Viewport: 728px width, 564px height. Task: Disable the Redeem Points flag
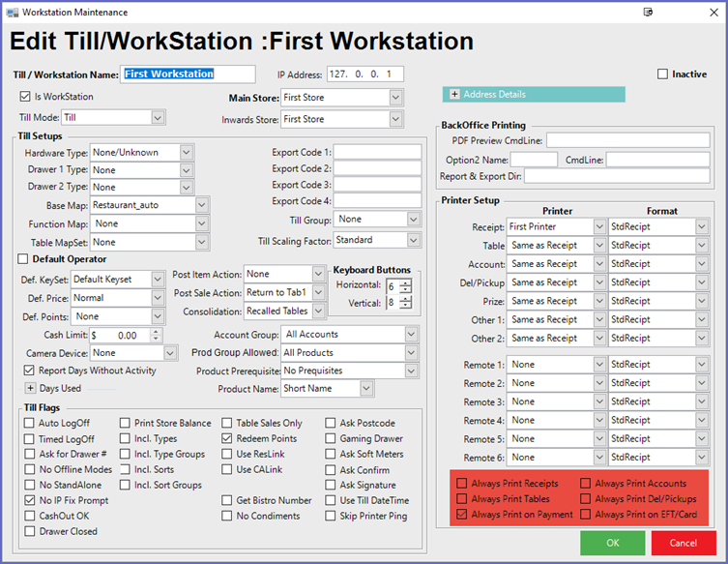[x=226, y=439]
